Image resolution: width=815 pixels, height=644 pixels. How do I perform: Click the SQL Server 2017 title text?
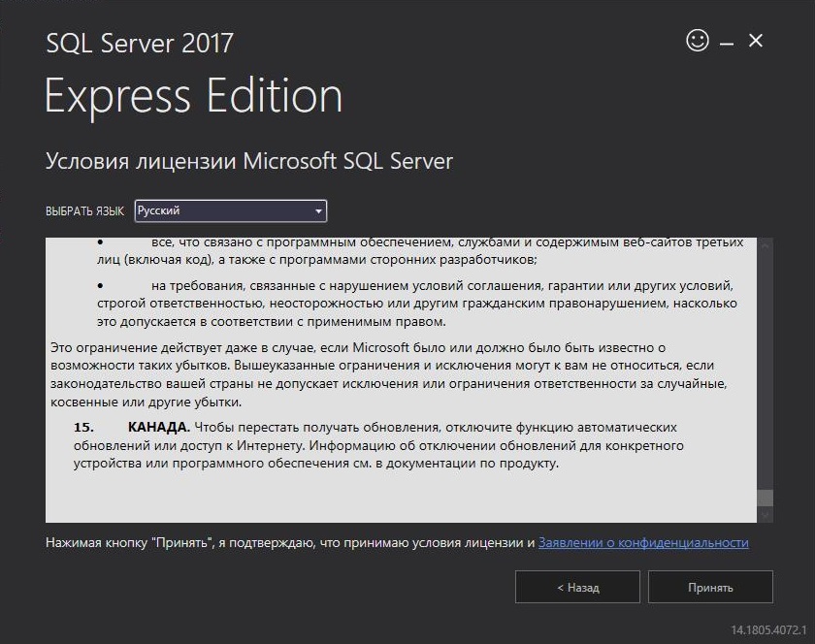[x=140, y=43]
